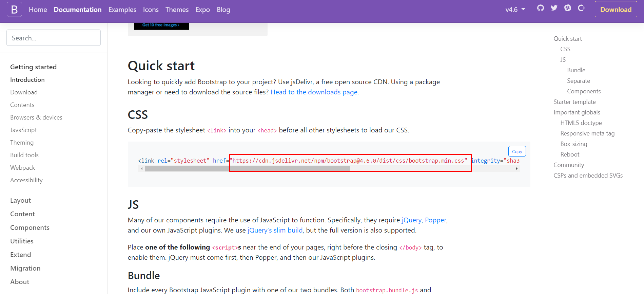Jump to Box-sizing in contents
Viewport: 644px width, 294px height.
click(x=574, y=144)
